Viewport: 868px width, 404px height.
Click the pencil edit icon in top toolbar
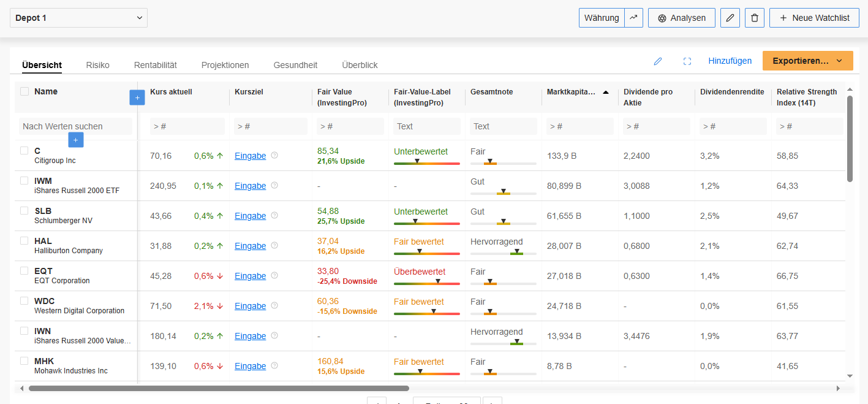point(730,18)
